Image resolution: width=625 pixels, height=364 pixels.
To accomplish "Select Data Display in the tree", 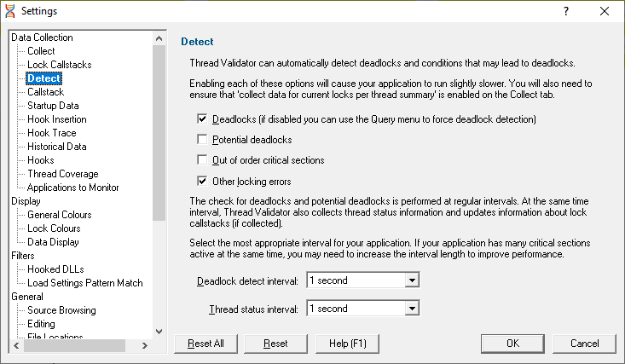I will [x=53, y=242].
